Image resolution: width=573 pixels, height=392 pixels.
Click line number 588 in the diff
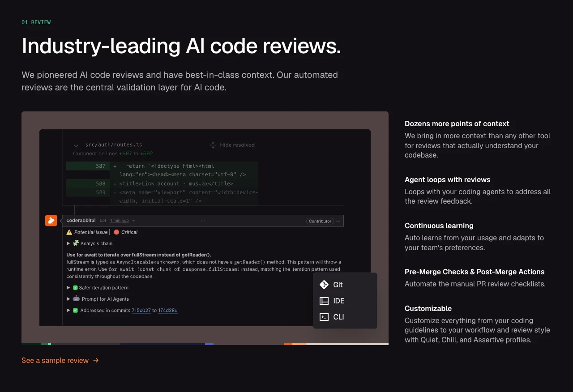tap(101, 183)
